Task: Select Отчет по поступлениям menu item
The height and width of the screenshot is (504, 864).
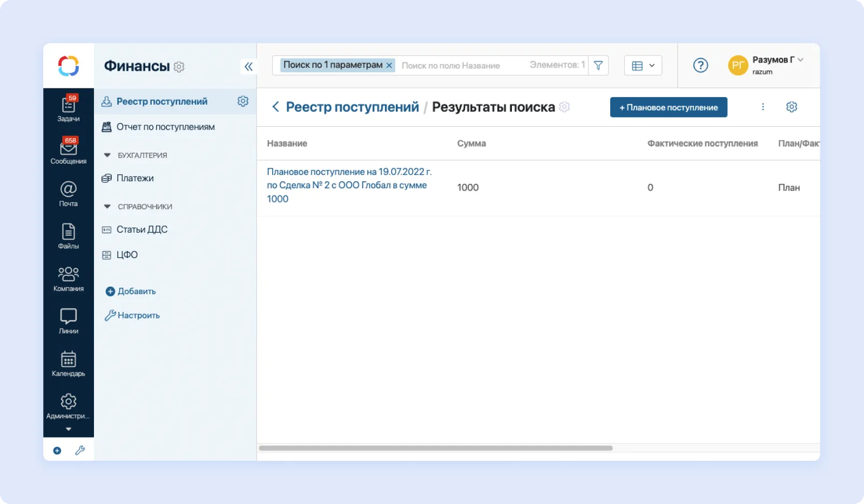Action: pos(165,127)
